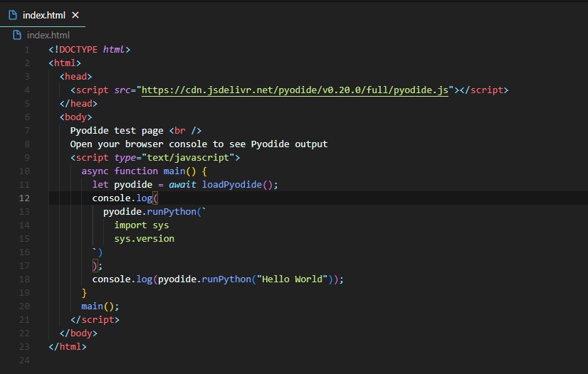Click the closing head tag
This screenshot has width=588, height=374.
point(78,104)
